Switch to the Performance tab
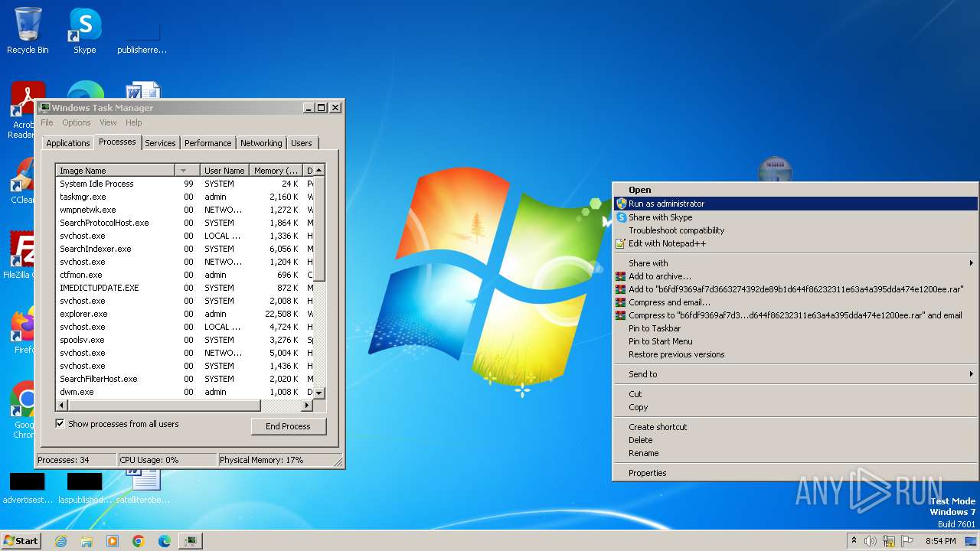980x551 pixels. [208, 143]
